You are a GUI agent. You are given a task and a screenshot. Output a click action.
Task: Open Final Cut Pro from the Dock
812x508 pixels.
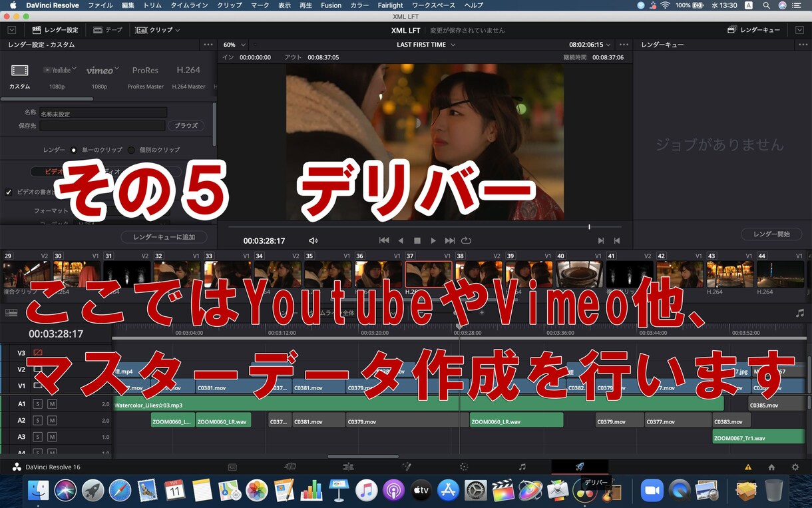503,491
